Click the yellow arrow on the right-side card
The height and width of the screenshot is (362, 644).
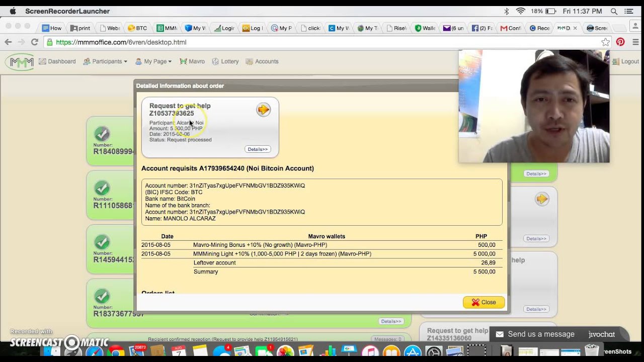pos(542,199)
